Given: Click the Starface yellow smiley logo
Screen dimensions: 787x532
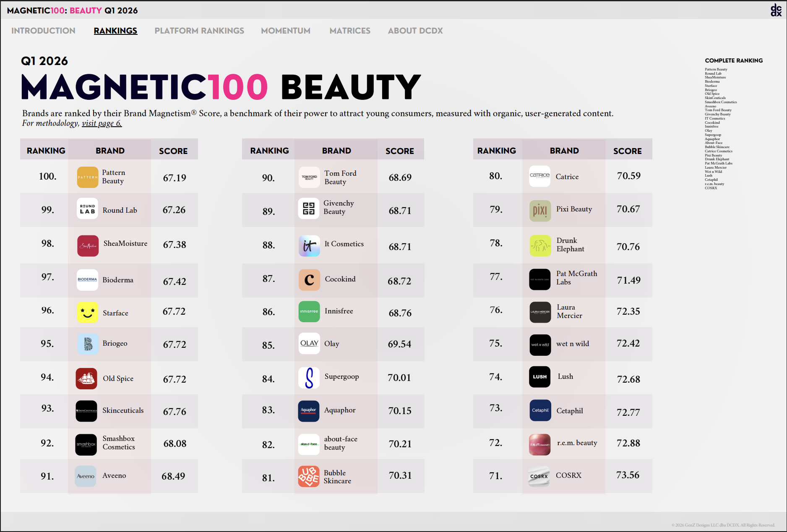Looking at the screenshot, I should coord(87,313).
